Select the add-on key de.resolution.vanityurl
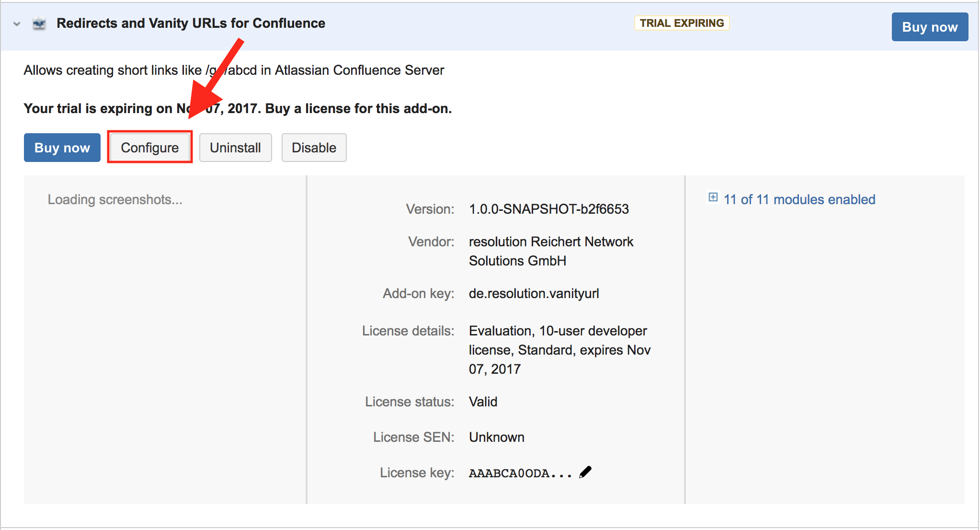Viewport: 980px width, 530px height. [x=534, y=293]
